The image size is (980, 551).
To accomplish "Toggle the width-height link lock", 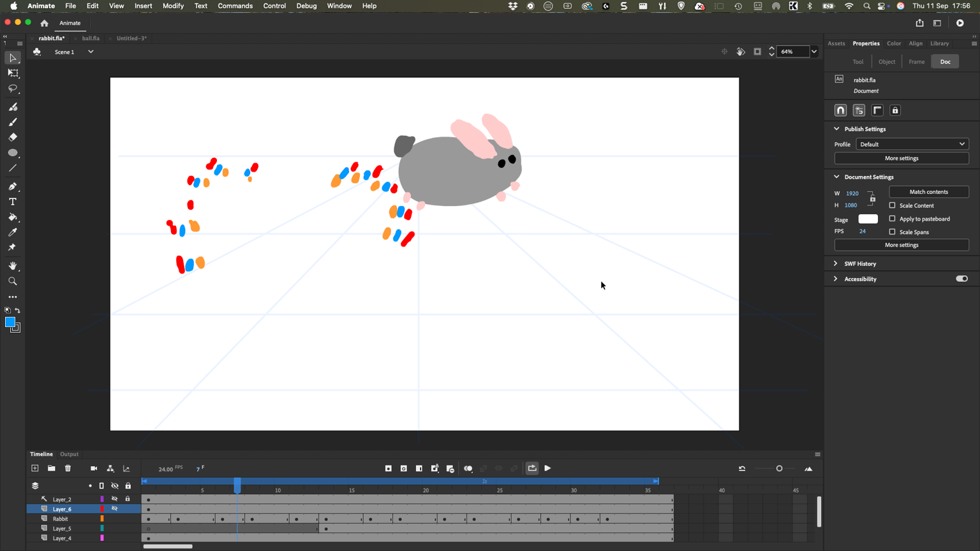I will coord(872,199).
